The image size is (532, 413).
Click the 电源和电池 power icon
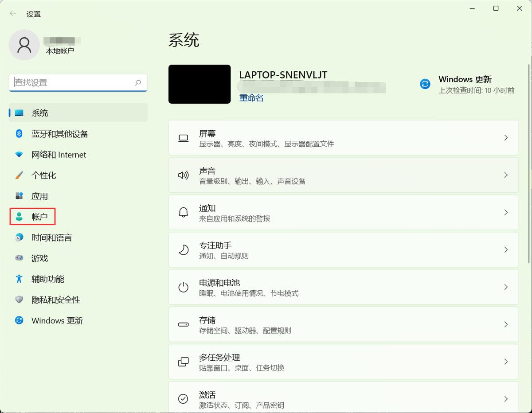(183, 287)
